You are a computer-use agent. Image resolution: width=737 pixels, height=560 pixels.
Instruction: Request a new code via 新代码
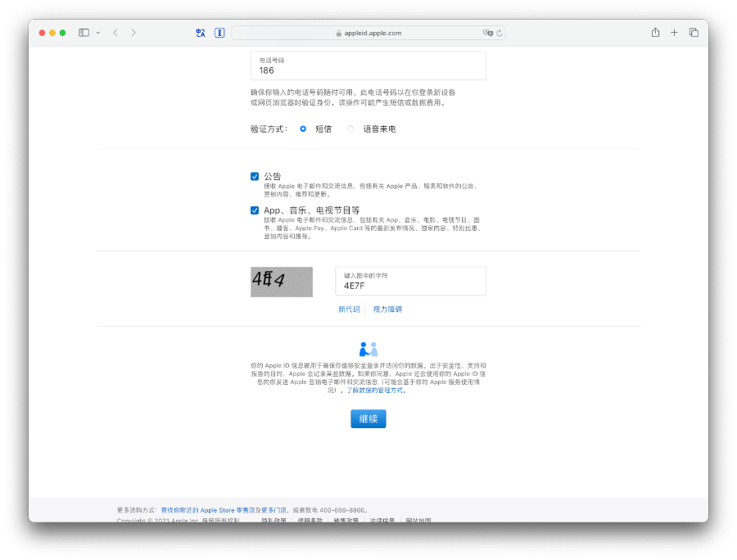(349, 309)
